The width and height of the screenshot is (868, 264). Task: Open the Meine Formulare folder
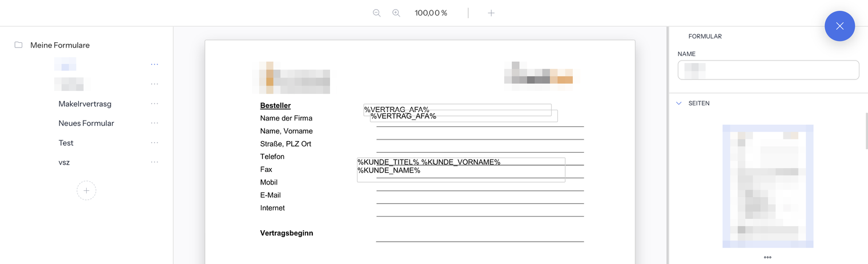tap(60, 45)
